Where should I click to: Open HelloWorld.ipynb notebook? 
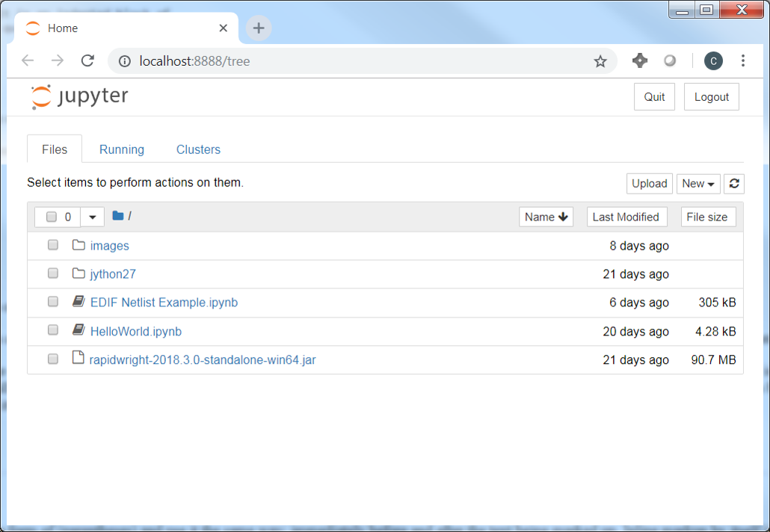pos(136,331)
